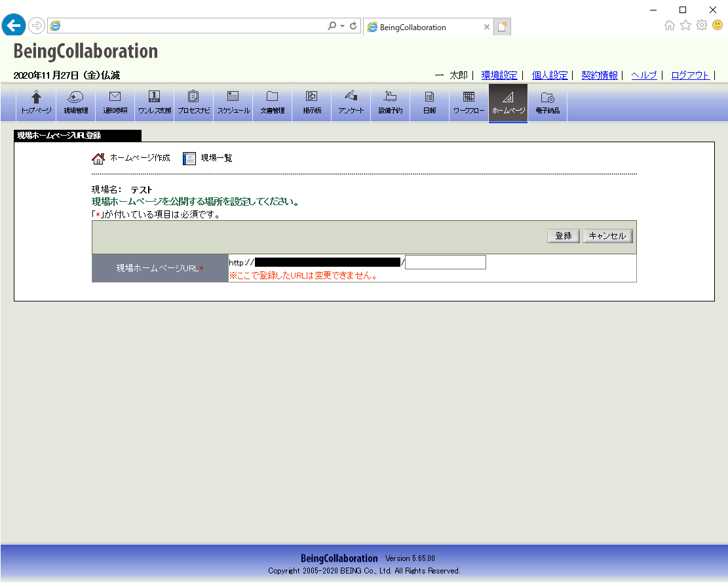Open a new browser tab
The width and height of the screenshot is (728, 582).
[503, 27]
